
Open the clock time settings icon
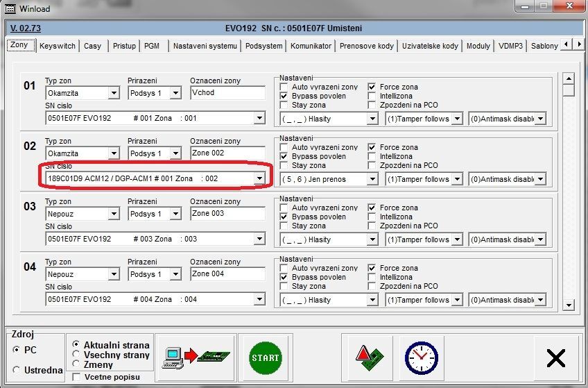(x=421, y=357)
